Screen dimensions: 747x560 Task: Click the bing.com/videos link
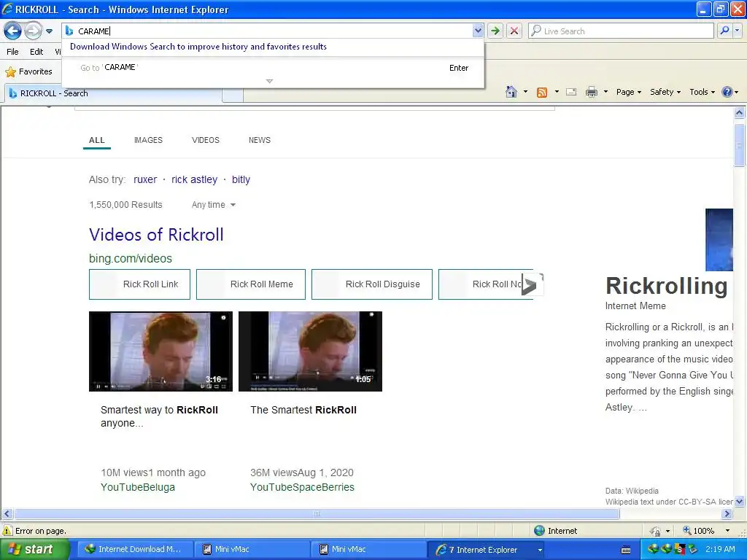point(131,259)
